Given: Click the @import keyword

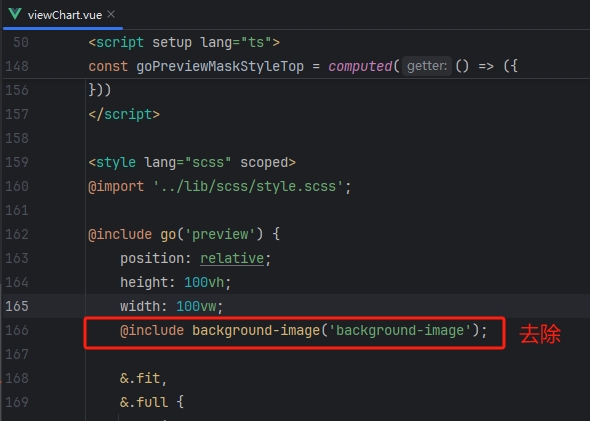Looking at the screenshot, I should point(116,186).
